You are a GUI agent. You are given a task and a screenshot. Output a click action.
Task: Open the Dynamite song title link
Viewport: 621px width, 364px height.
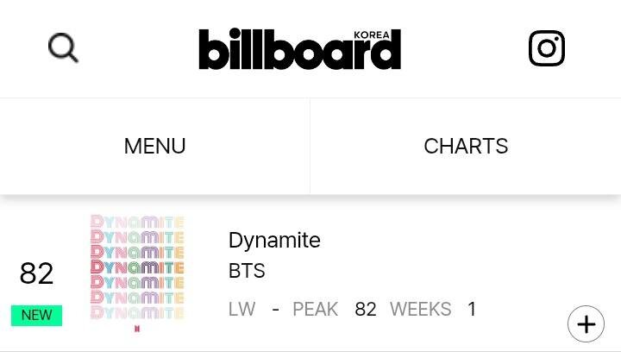274,240
